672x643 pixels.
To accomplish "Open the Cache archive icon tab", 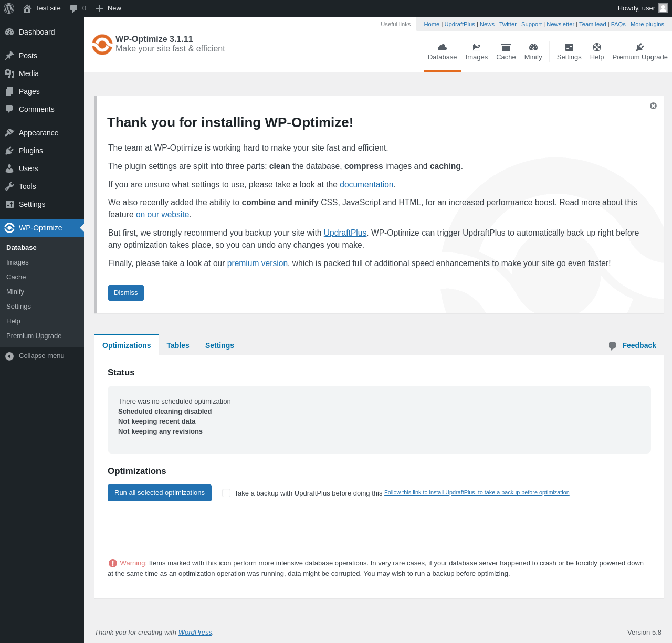I will click(x=506, y=47).
